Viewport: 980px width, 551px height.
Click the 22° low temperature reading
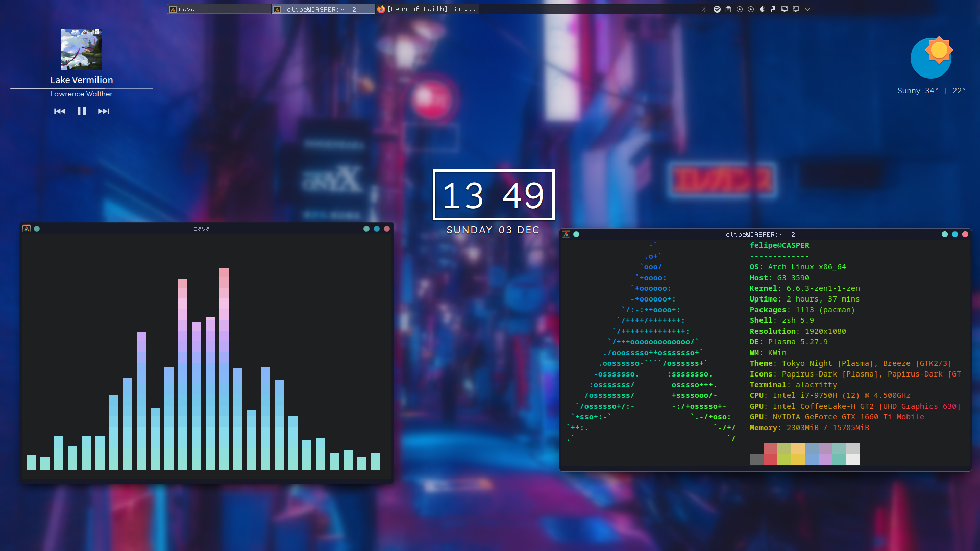[959, 91]
